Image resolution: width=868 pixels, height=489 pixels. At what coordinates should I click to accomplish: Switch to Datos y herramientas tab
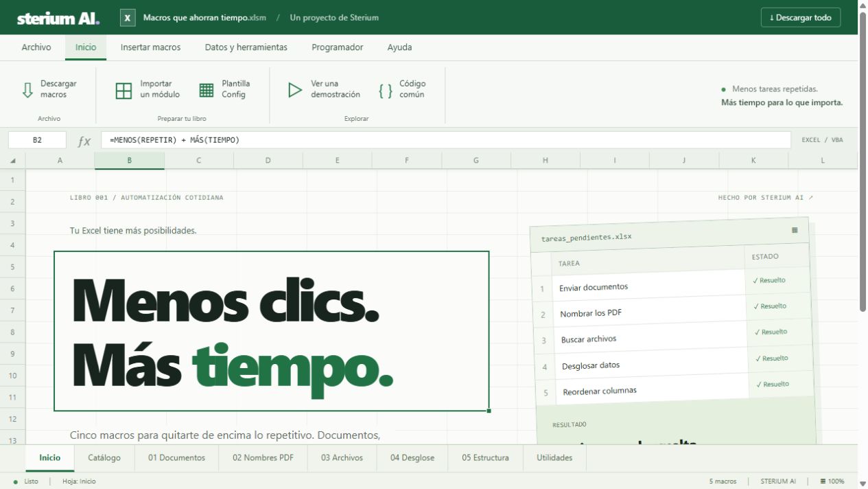(246, 47)
